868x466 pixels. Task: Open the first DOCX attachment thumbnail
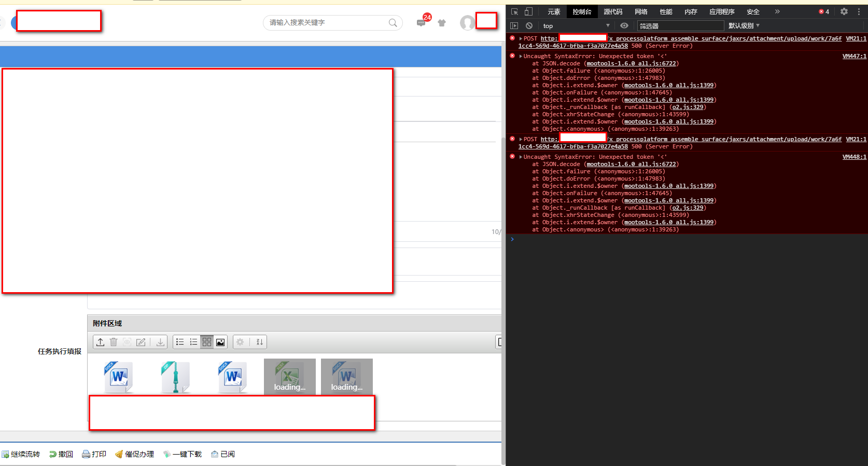click(119, 377)
